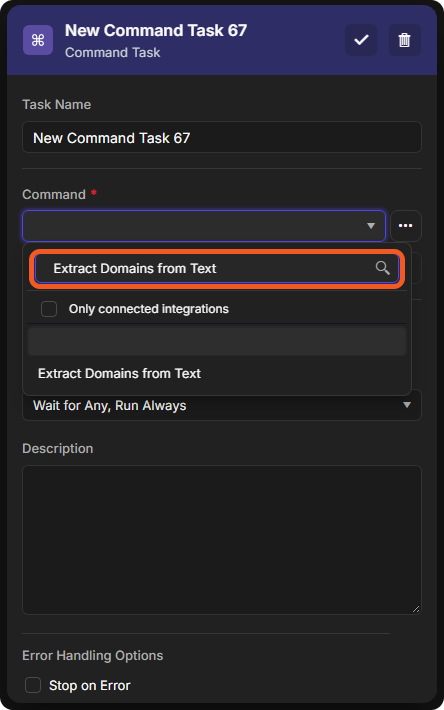This screenshot has width=444, height=710.
Task: Click the command symbol task icon
Action: (38, 40)
